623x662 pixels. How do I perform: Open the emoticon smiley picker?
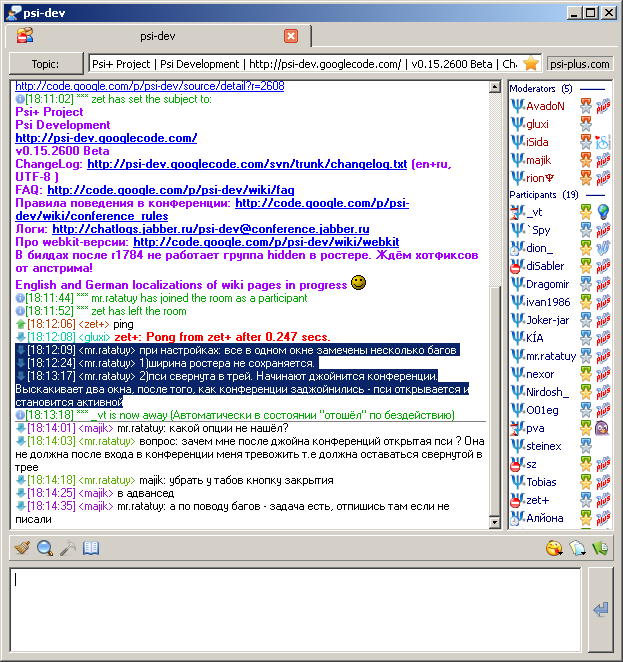pos(553,548)
